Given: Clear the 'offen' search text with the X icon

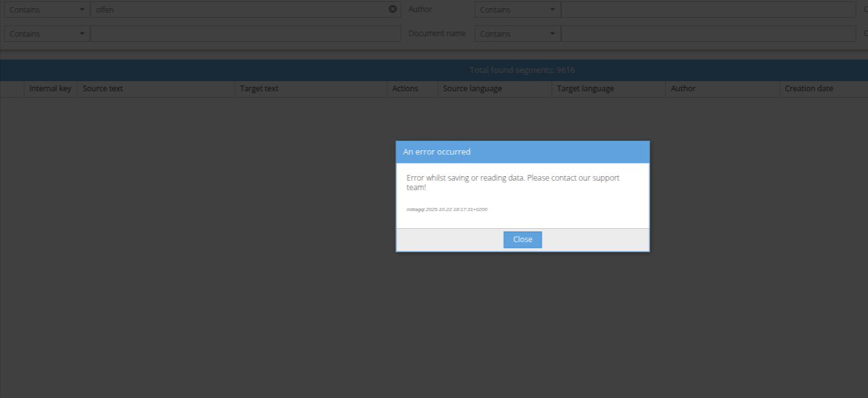Looking at the screenshot, I should coord(393,10).
